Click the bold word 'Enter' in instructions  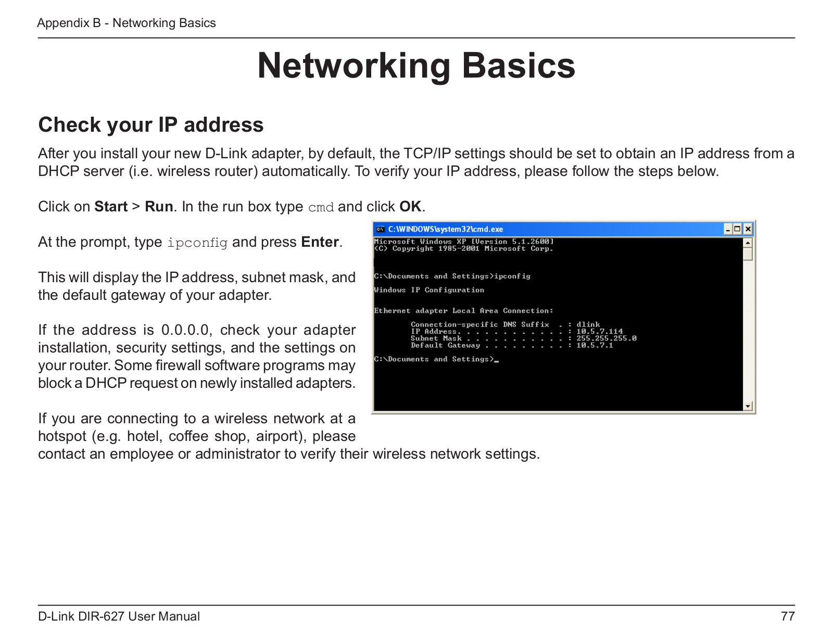(x=320, y=242)
